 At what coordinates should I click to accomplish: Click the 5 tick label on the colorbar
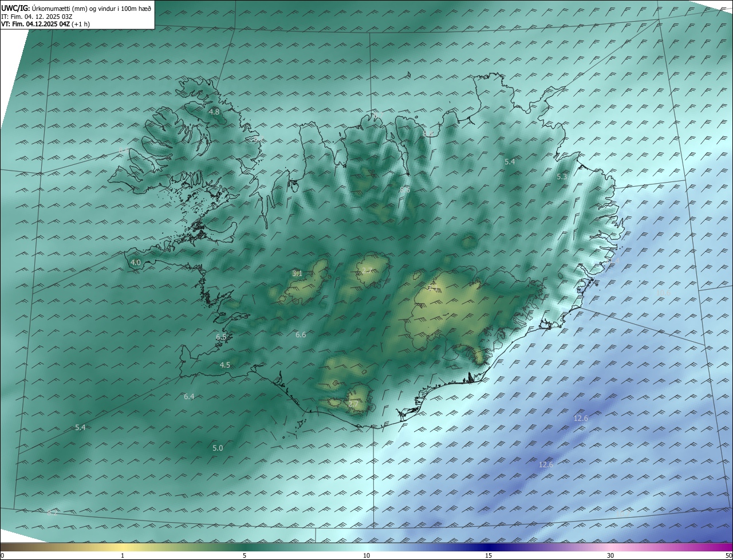click(245, 555)
